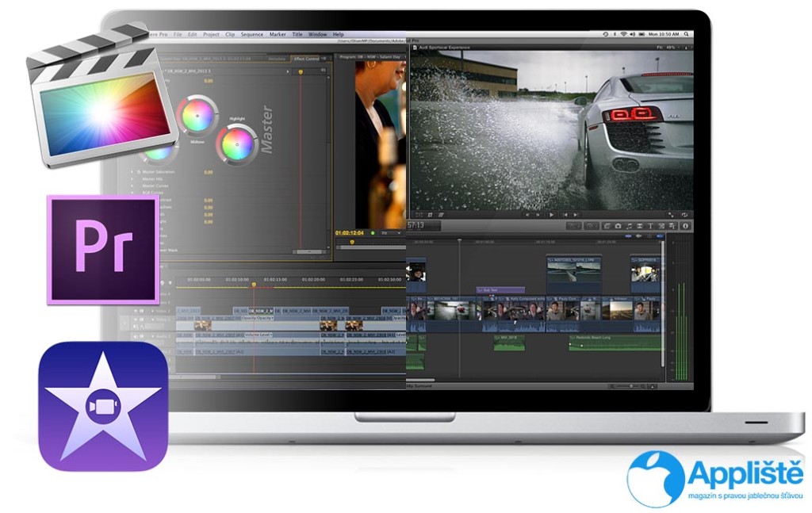Open the Premiere File menu

(x=178, y=34)
